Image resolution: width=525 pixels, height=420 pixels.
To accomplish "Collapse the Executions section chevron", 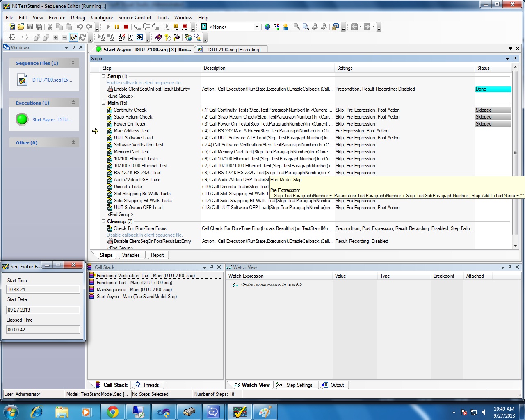I will (x=73, y=103).
